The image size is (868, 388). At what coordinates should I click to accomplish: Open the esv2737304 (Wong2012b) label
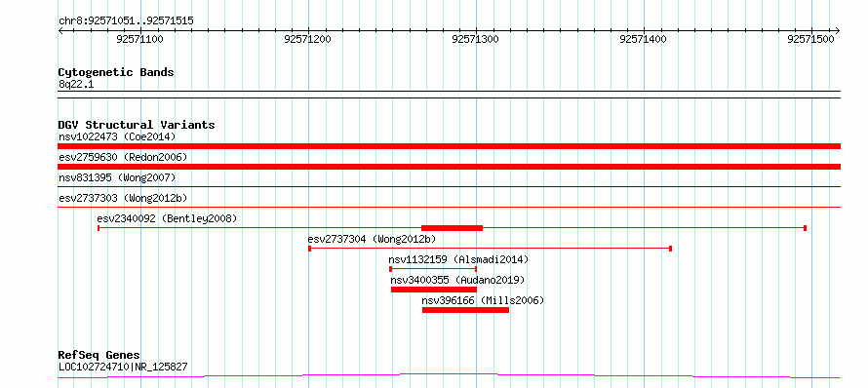point(372,239)
